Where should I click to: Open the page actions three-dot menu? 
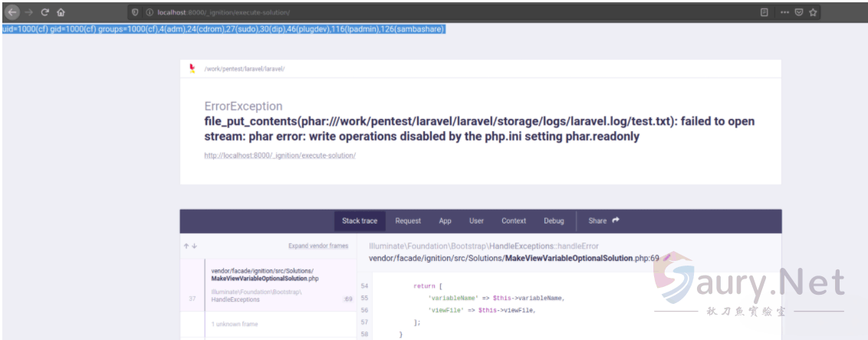(784, 12)
